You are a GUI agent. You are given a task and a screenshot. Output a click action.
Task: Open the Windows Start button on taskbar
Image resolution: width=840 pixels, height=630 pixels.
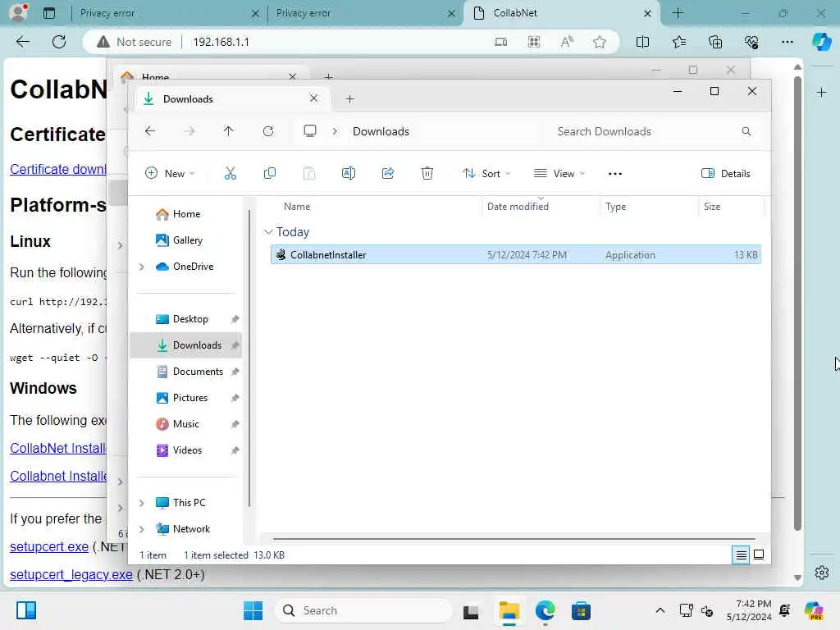click(x=253, y=610)
